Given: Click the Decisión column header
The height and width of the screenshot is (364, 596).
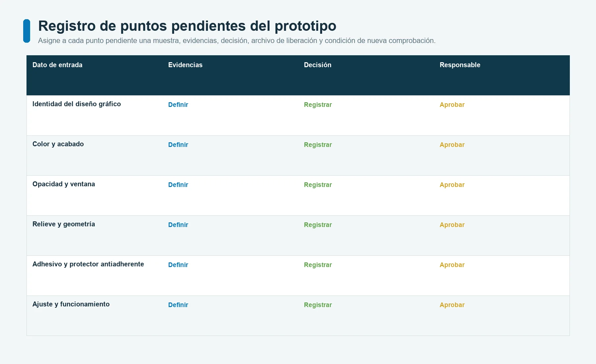Looking at the screenshot, I should click(x=318, y=65).
